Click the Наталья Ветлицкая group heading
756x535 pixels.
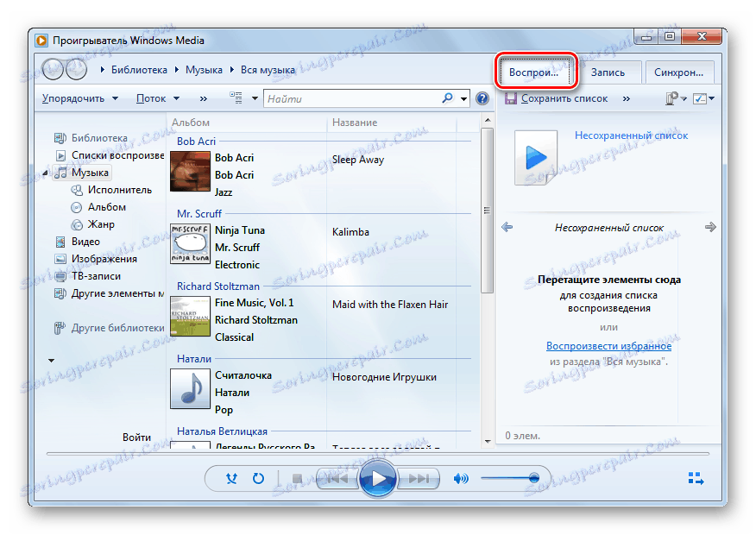click(x=222, y=431)
